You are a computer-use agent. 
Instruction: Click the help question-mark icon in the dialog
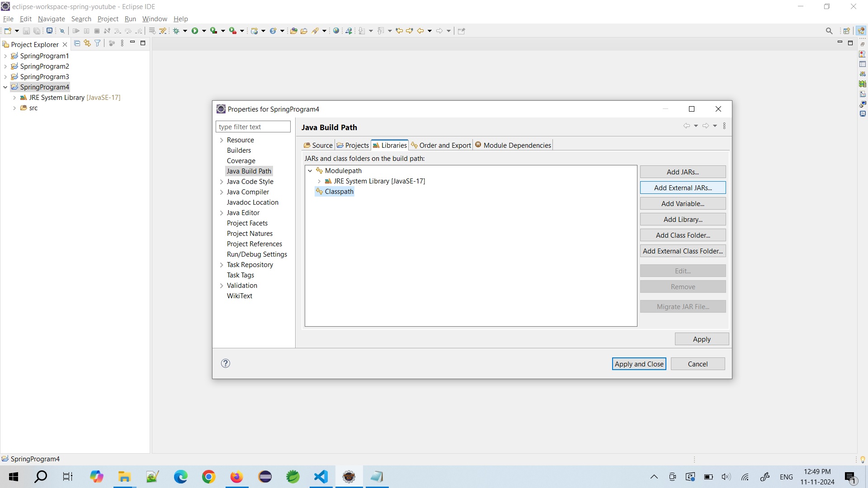pyautogui.click(x=226, y=363)
